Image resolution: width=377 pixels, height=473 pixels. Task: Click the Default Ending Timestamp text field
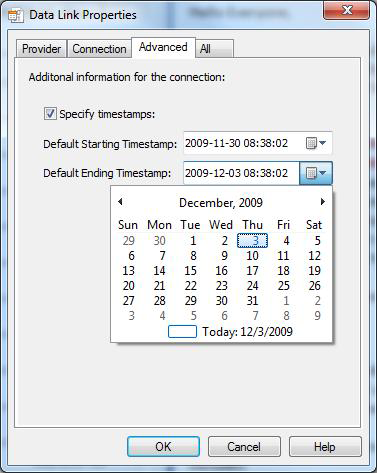241,173
